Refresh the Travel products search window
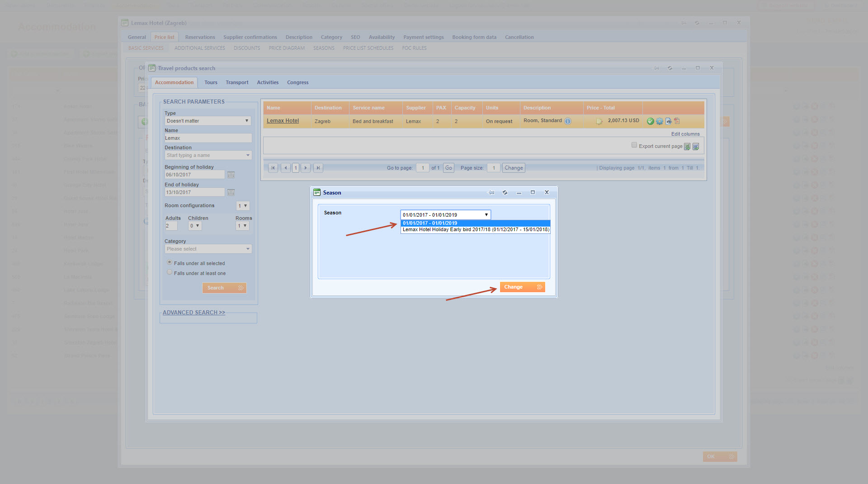Image resolution: width=868 pixels, height=484 pixels. click(670, 68)
